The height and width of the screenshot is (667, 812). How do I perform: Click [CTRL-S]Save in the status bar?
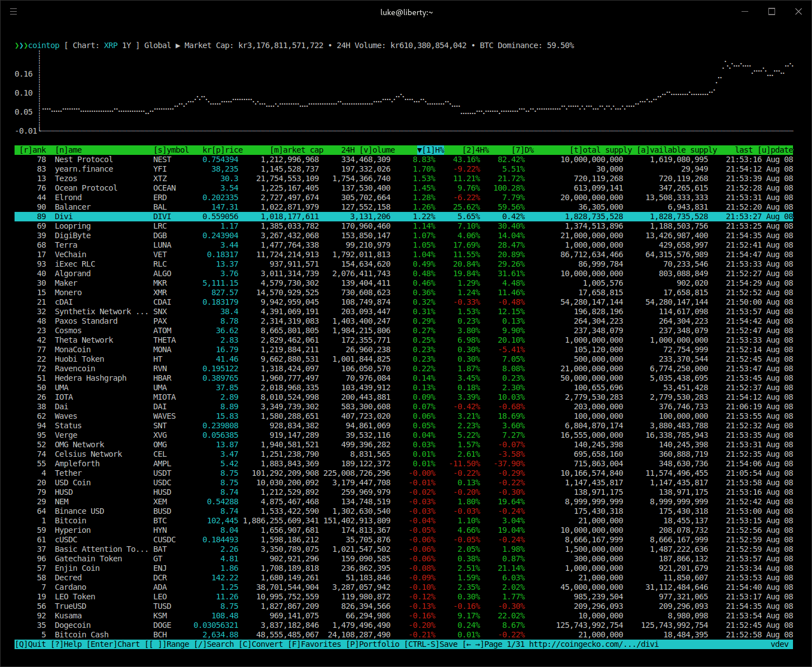(x=431, y=644)
